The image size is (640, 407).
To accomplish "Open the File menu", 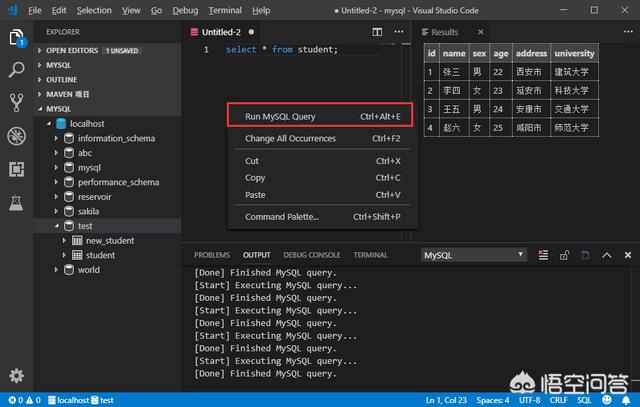I will point(35,10).
